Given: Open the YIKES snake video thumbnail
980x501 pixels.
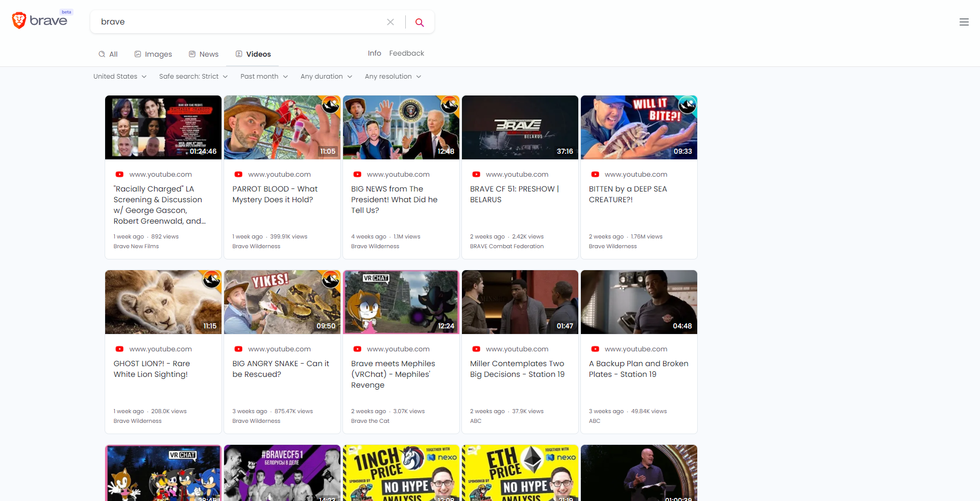Looking at the screenshot, I should (x=282, y=302).
